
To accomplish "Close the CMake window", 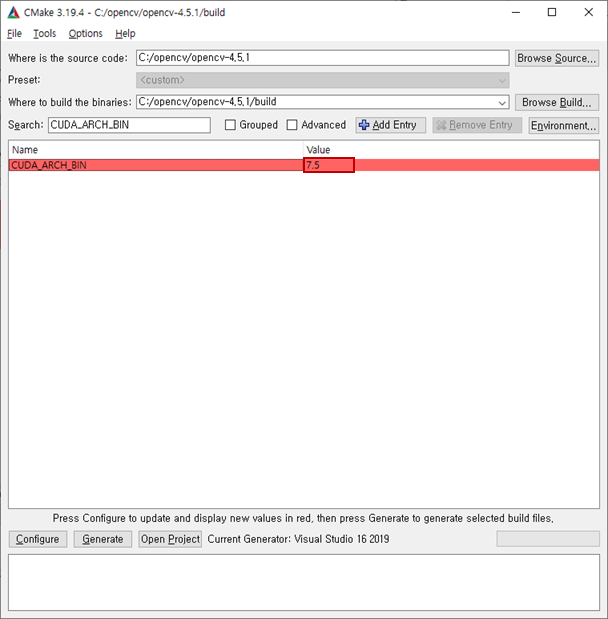I will coord(588,13).
